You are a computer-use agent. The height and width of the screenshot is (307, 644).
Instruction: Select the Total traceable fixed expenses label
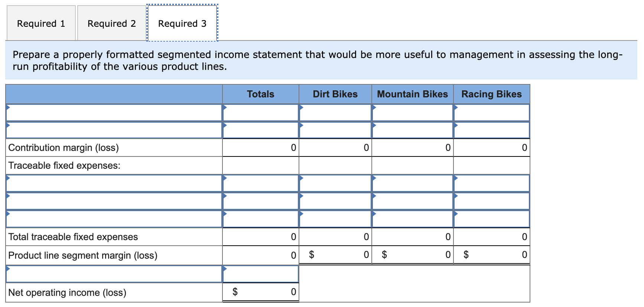click(73, 237)
